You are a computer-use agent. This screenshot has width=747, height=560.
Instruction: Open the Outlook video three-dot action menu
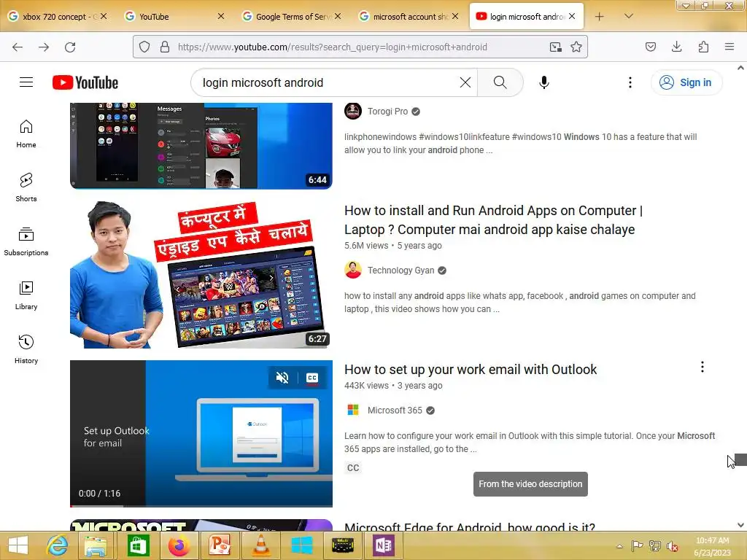coord(703,367)
